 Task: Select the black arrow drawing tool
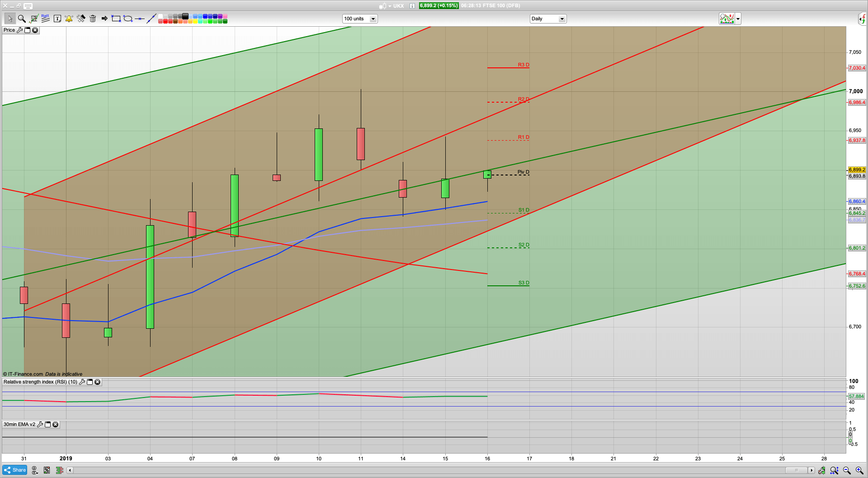pos(104,19)
